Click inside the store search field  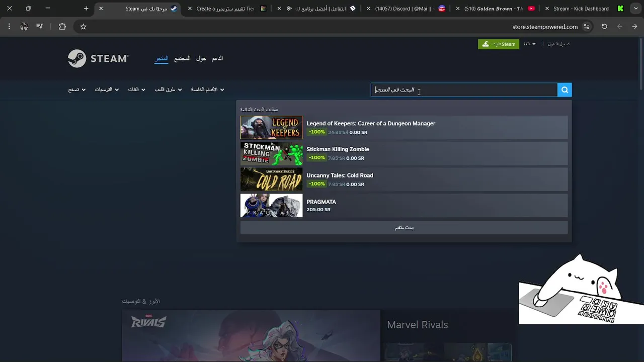pos(464,90)
